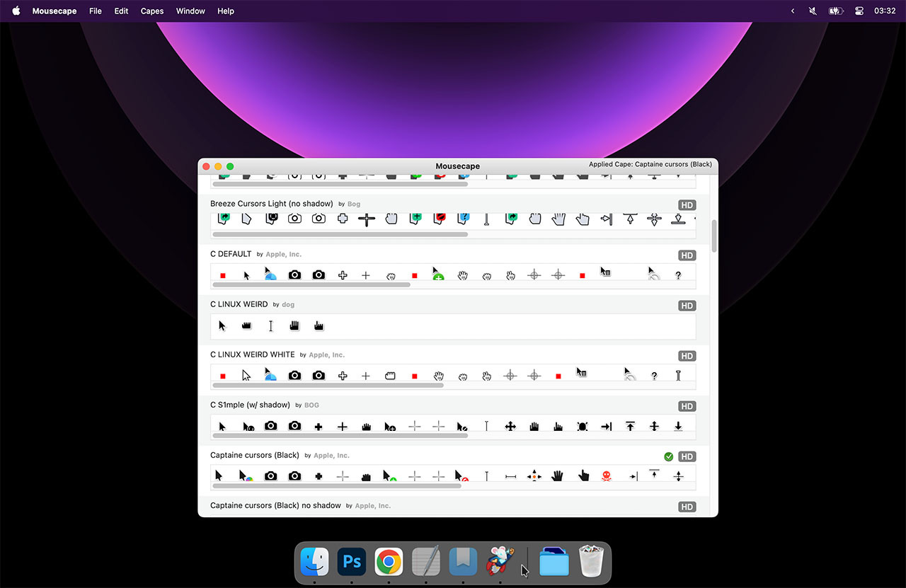Select the closed fist cursor in C LINUX WEIRD
The width and height of the screenshot is (906, 588).
pos(246,326)
